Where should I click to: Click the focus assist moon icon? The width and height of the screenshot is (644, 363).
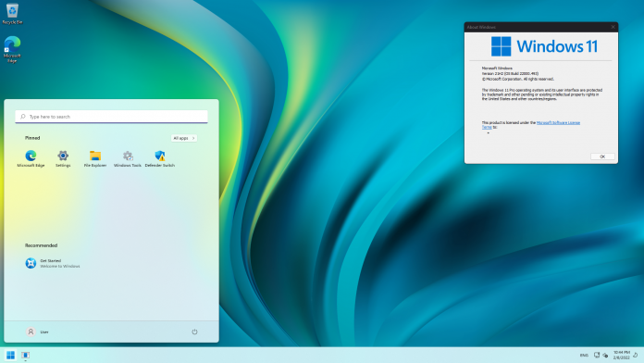click(636, 356)
